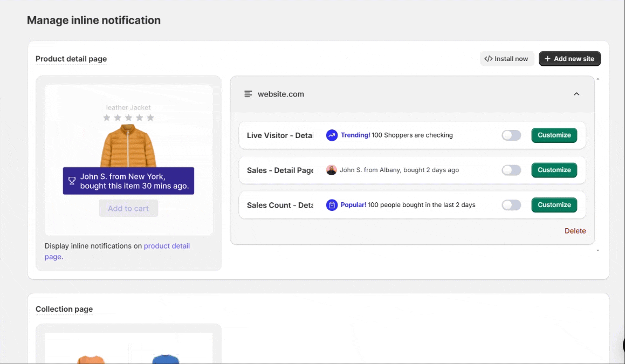This screenshot has width=625, height=364.
Task: Click the star rating under leather Jacket
Action: pyautogui.click(x=128, y=118)
